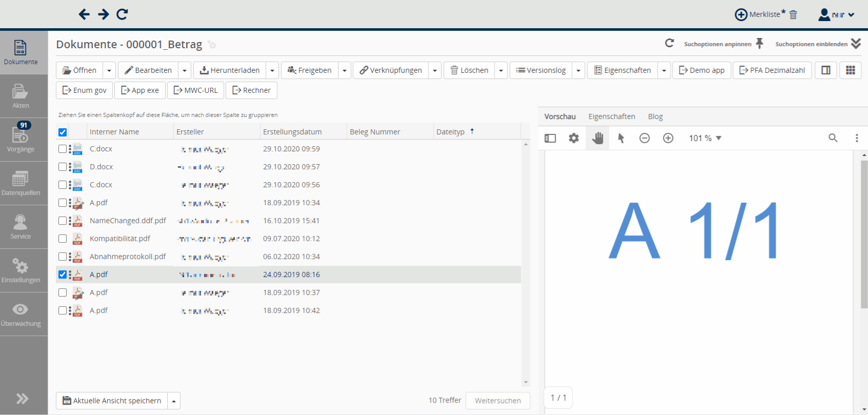Switch to grid tile view
The height and width of the screenshot is (415, 868).
850,70
